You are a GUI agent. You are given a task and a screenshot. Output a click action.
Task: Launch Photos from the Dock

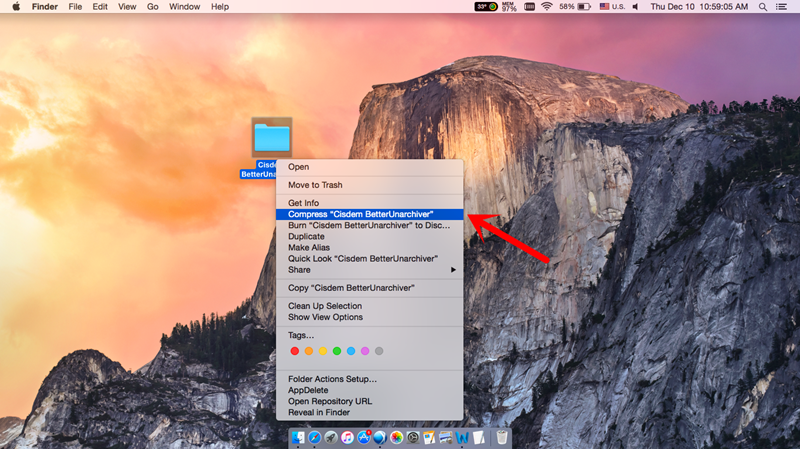pos(396,437)
